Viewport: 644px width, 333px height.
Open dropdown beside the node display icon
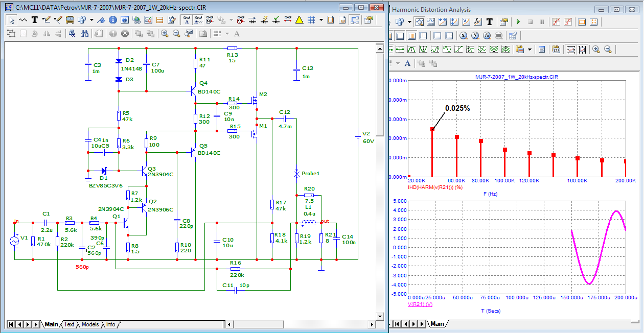231,20
